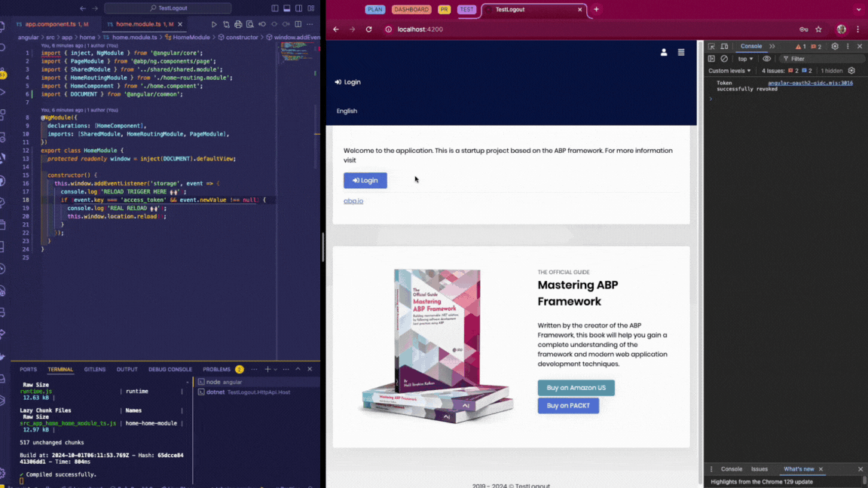Screen dimensions: 868x488
Task: Click the blue Login button on welcome card
Action: (365, 181)
